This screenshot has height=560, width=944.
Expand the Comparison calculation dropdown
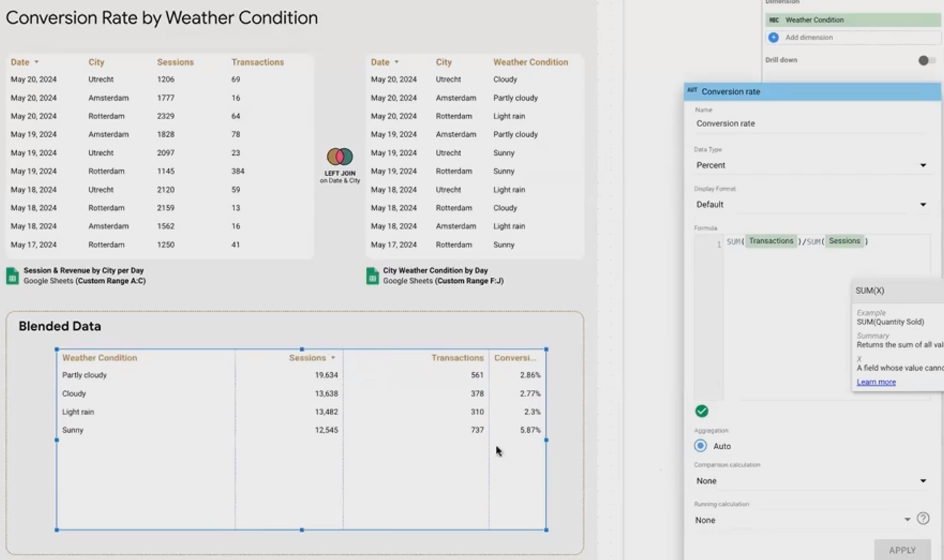point(811,481)
